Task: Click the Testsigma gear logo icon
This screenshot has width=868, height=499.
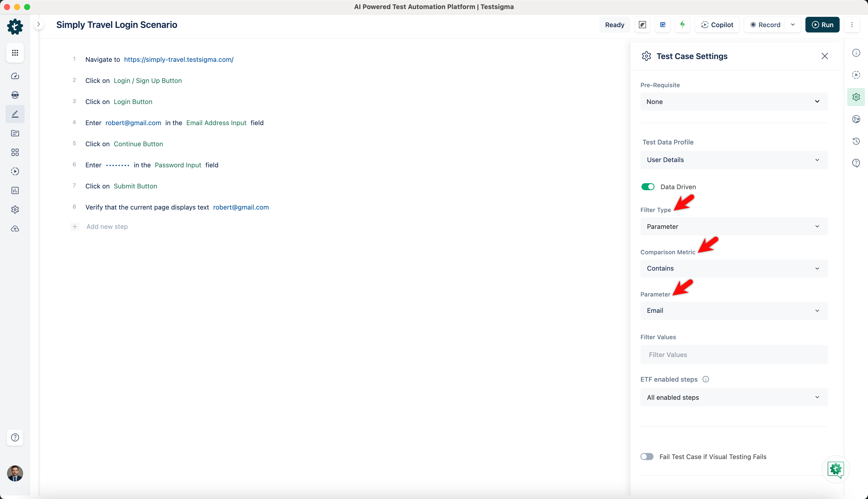Action: coord(15,26)
